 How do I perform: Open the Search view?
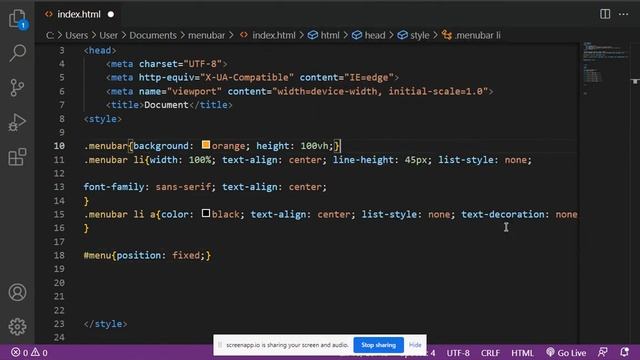17,53
